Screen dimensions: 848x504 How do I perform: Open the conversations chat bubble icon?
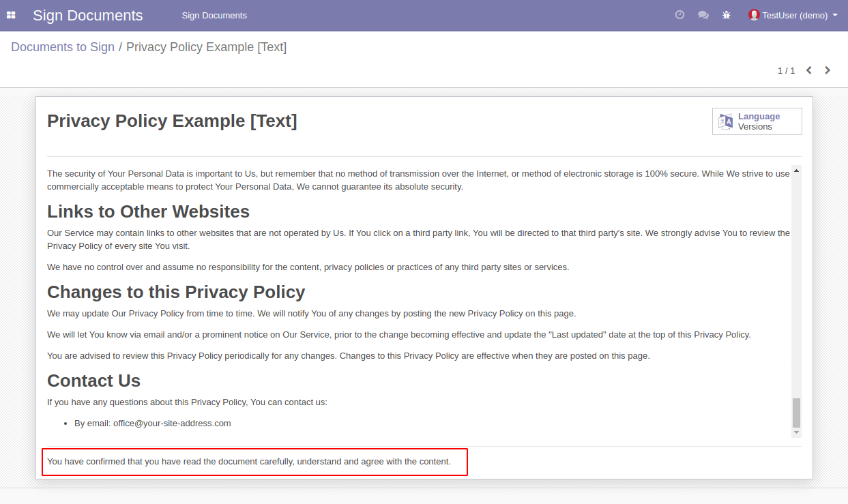click(703, 15)
